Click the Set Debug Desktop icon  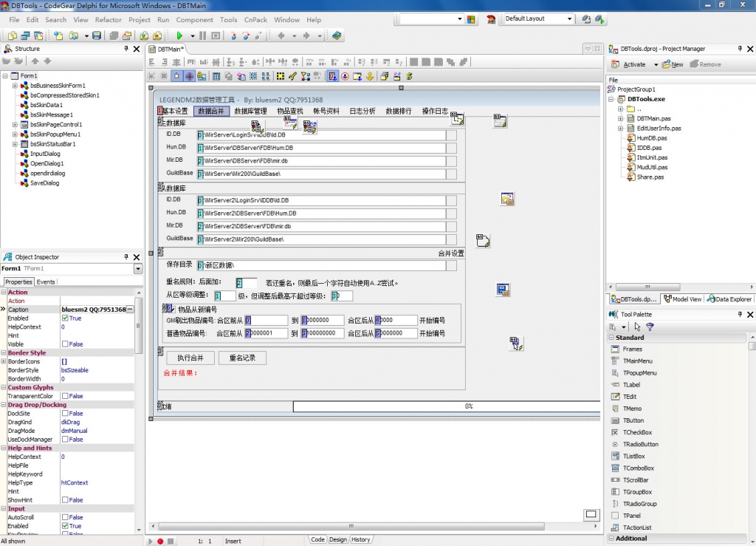tap(599, 19)
